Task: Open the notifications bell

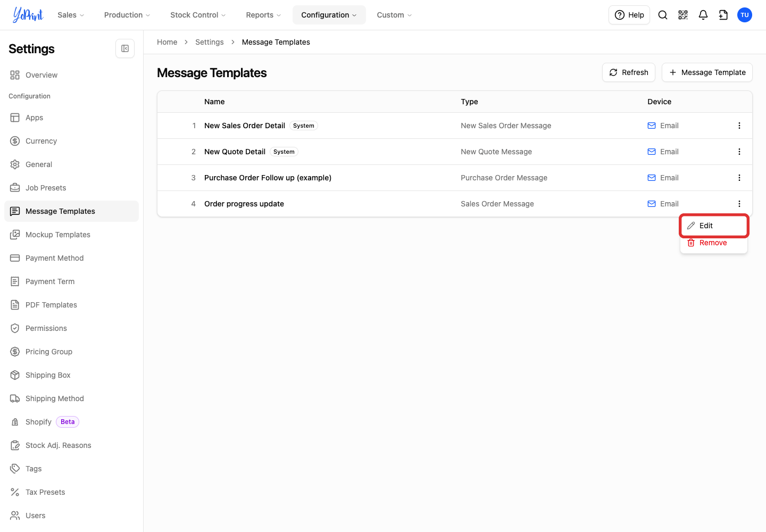Action: click(x=703, y=15)
